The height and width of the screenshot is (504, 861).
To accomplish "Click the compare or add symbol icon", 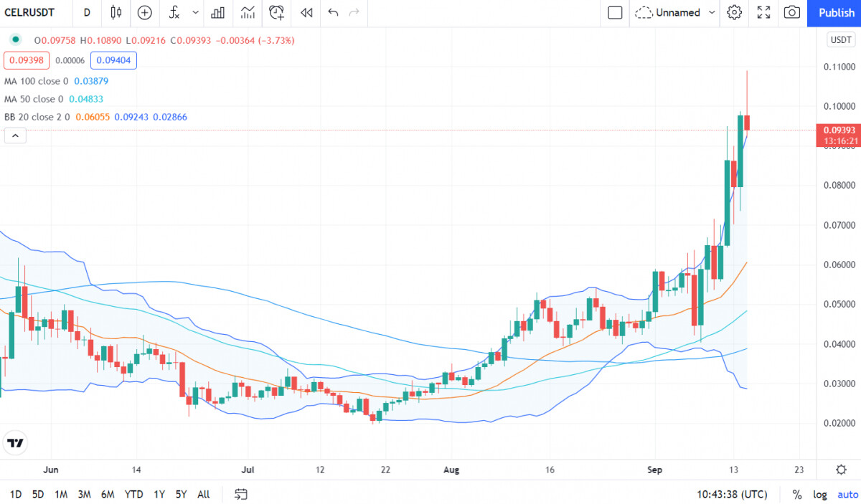I will (145, 12).
